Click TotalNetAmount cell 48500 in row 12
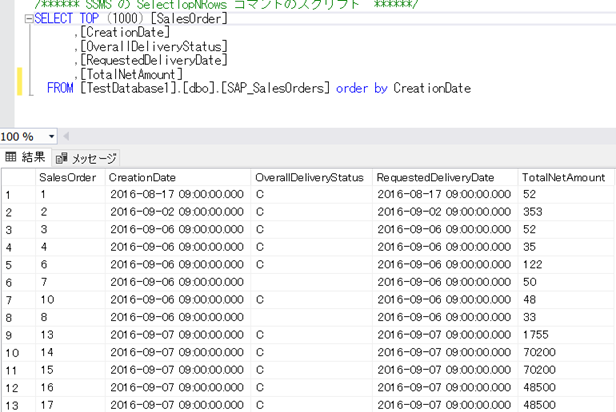 pos(566,388)
